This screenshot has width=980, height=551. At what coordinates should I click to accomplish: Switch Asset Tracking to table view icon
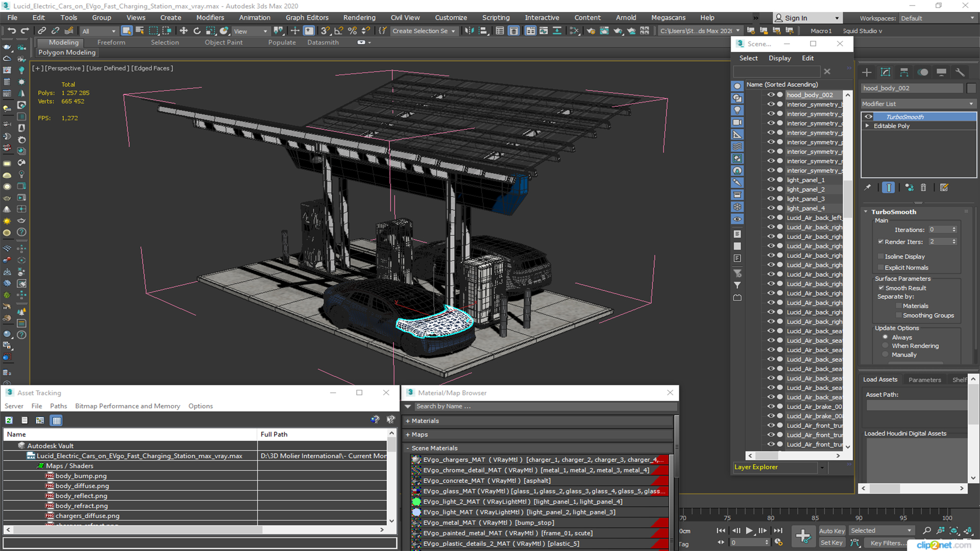[57, 420]
